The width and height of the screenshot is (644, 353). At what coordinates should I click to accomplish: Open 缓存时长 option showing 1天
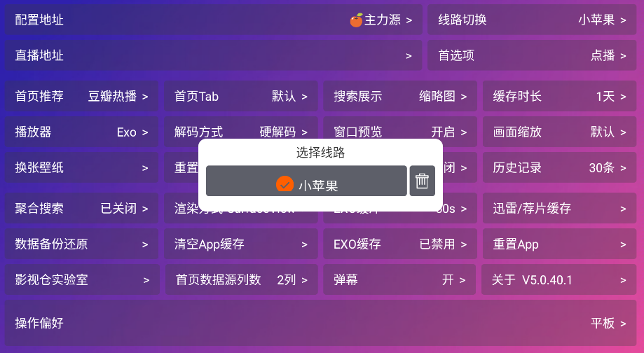[559, 96]
